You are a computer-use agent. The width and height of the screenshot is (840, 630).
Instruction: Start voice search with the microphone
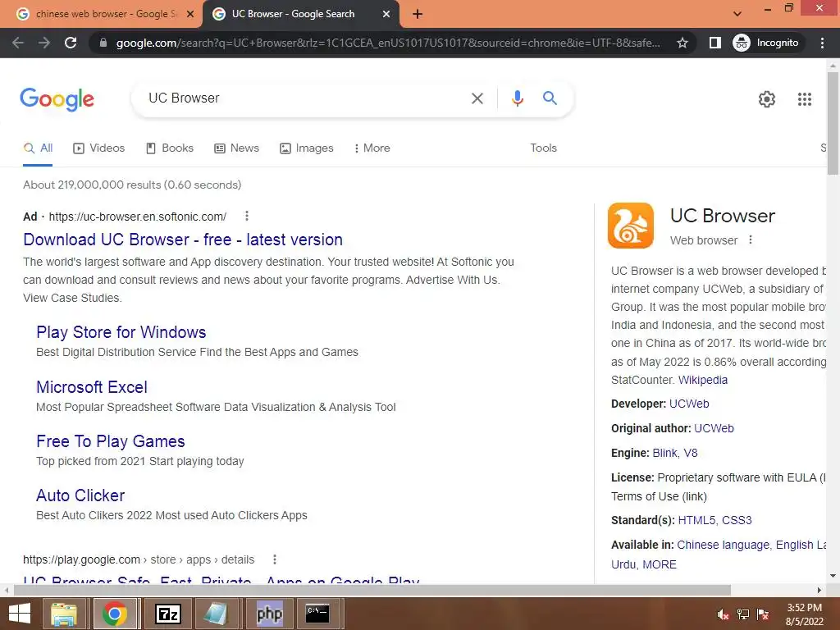tap(517, 98)
